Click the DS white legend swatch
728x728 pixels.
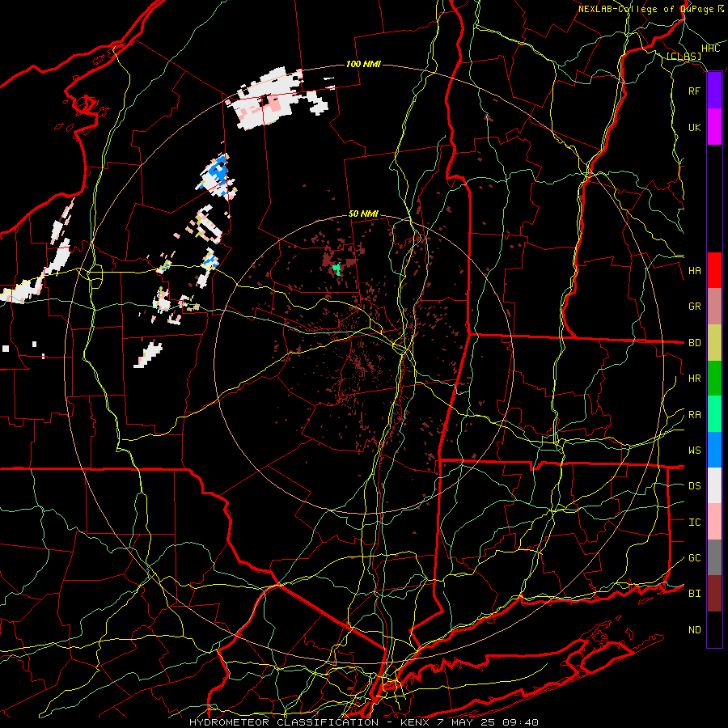(x=714, y=485)
